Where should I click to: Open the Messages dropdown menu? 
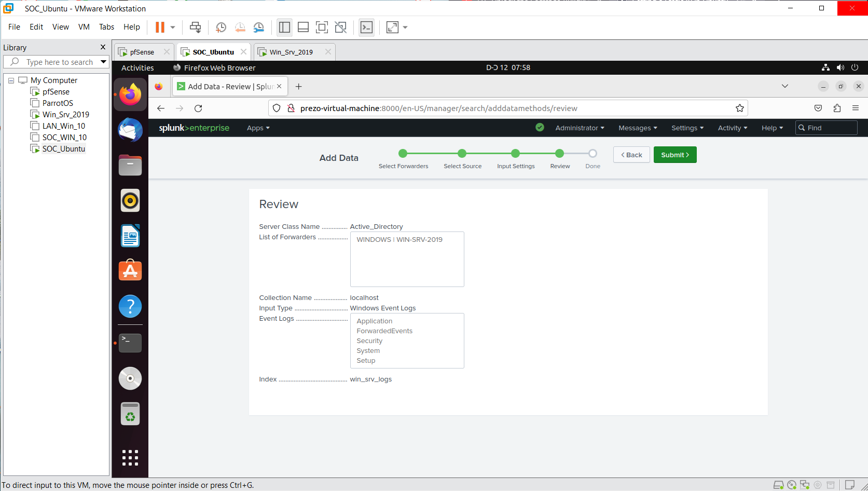[638, 128]
